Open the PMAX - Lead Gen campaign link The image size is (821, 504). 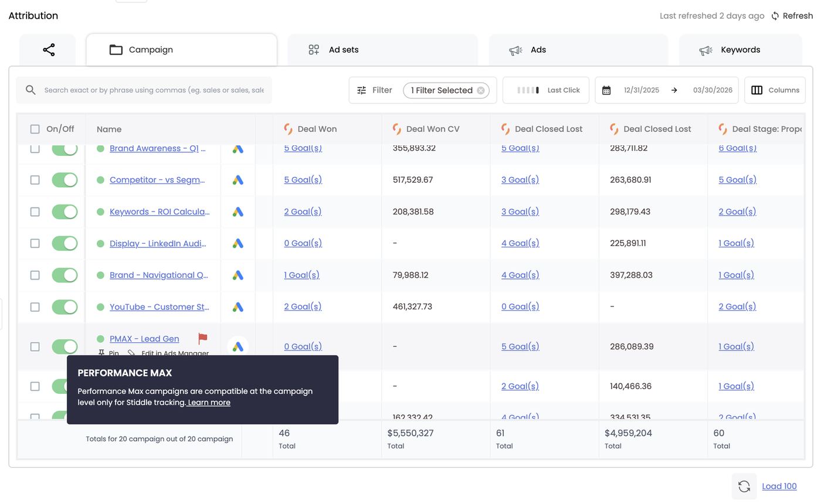click(144, 339)
